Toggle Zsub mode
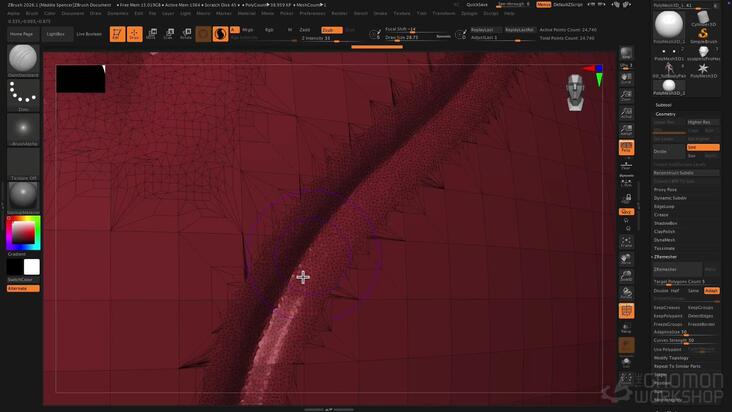The image size is (732, 412). click(331, 30)
